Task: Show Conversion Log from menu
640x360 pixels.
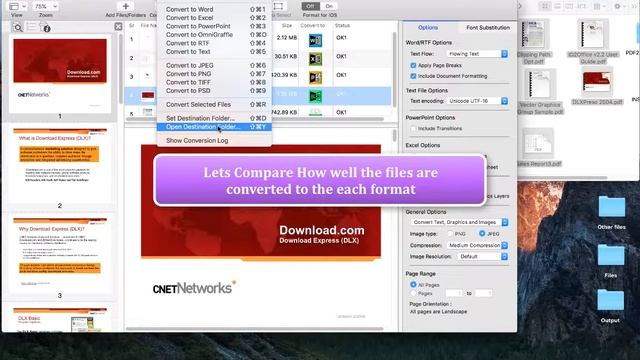Action: 214,140
